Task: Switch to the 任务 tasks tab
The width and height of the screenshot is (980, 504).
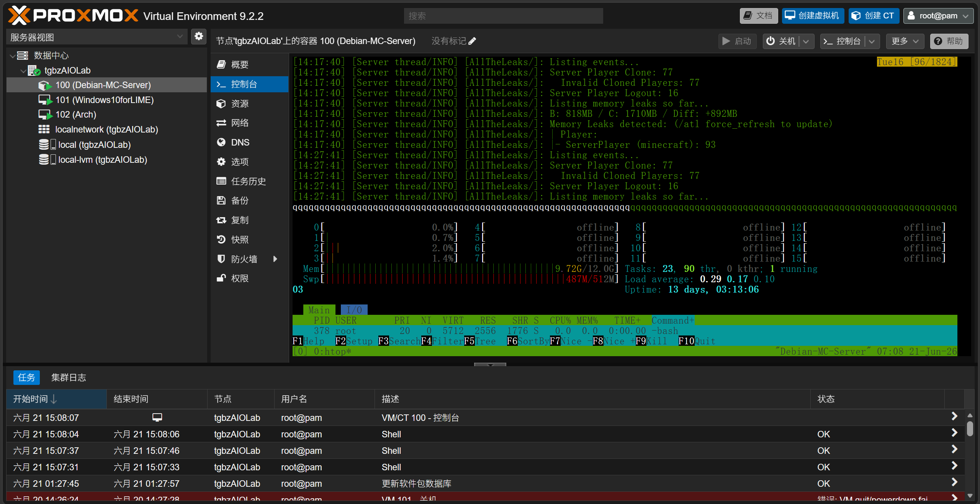Action: (26, 378)
